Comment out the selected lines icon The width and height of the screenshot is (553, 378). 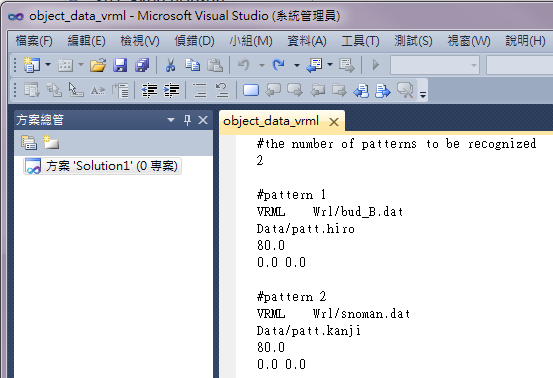200,90
